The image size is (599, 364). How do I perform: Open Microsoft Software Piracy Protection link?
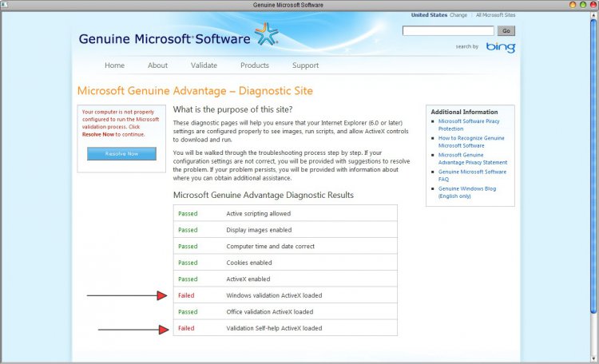click(469, 125)
